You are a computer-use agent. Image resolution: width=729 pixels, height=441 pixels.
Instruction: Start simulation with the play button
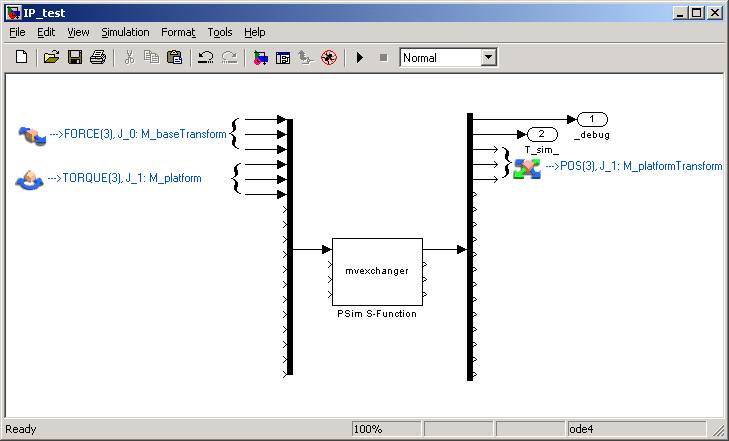click(360, 58)
